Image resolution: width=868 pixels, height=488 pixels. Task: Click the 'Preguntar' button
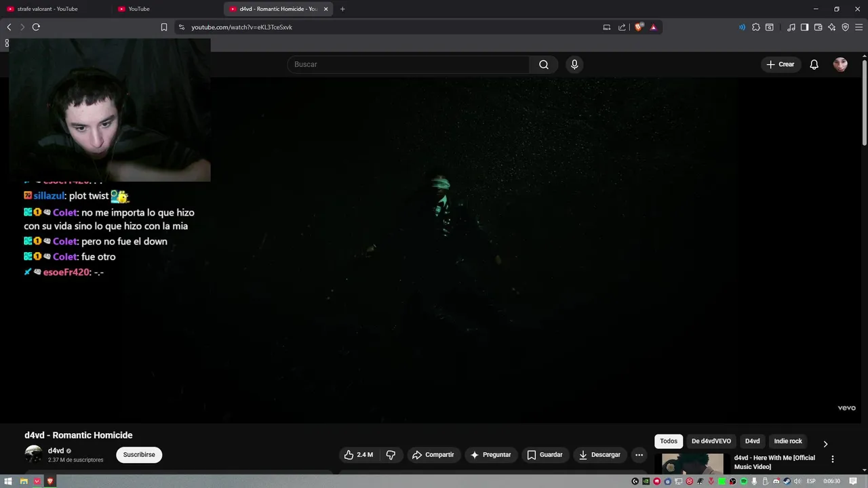pyautogui.click(x=491, y=455)
